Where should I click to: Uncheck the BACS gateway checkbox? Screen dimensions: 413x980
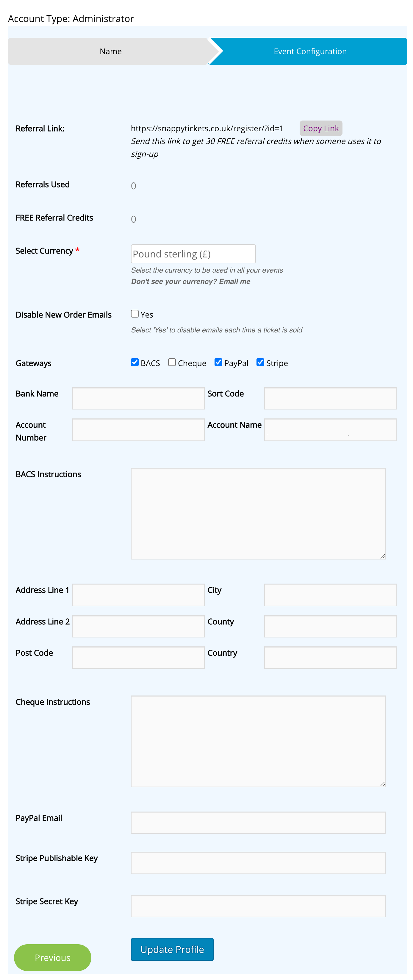coord(134,362)
